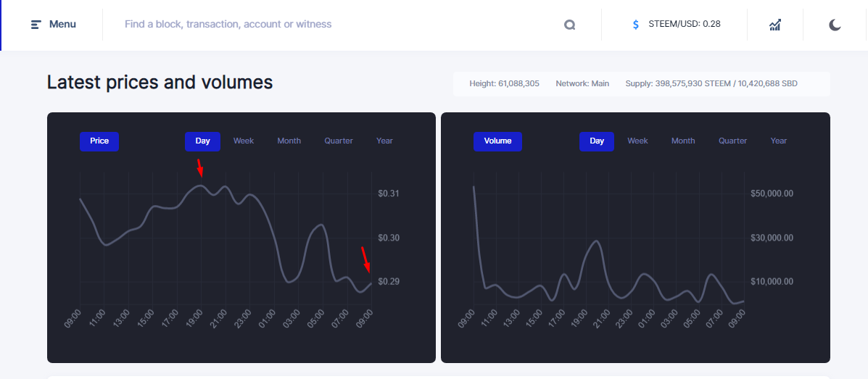
Task: Click the Price chart label button
Action: (99, 141)
